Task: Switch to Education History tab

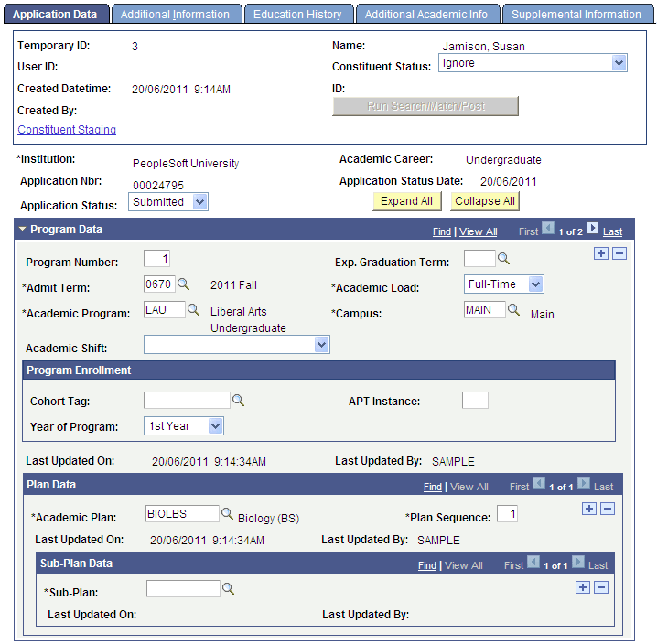Action: (297, 15)
